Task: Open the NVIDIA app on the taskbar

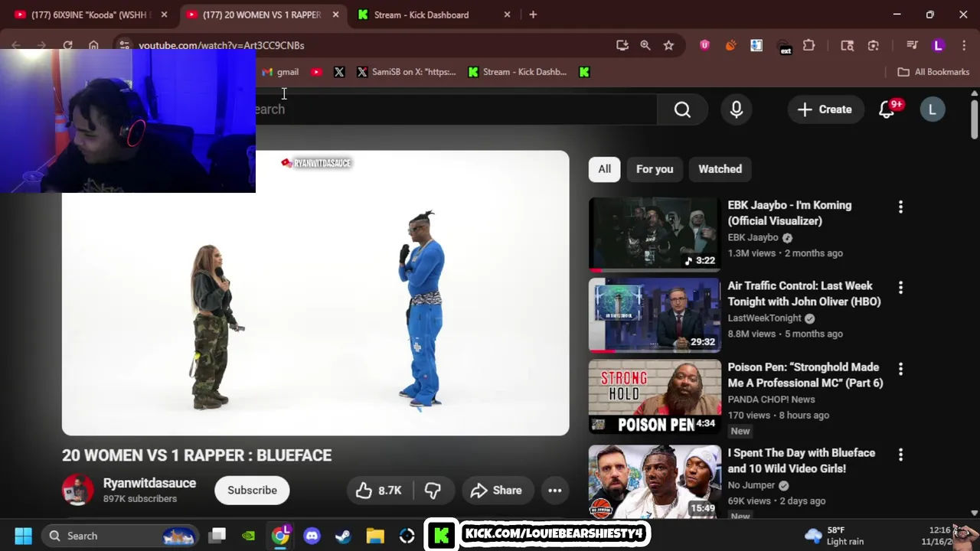Action: click(249, 536)
